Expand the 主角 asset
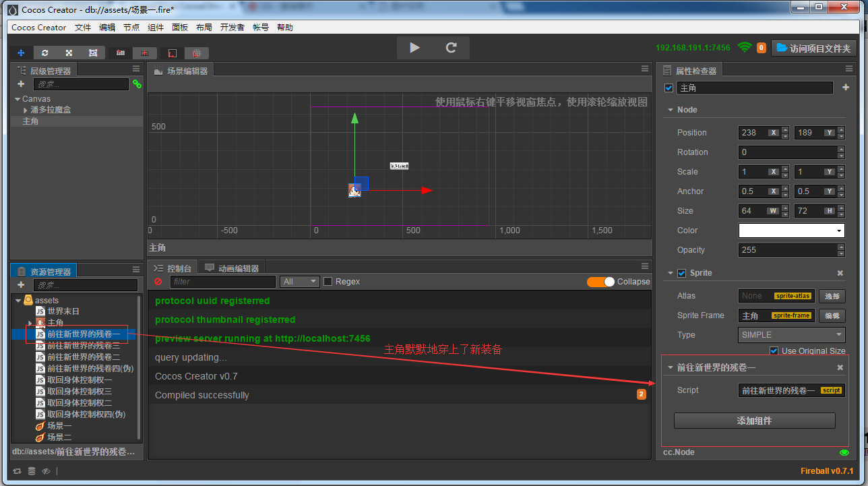This screenshot has width=868, height=486. click(30, 323)
